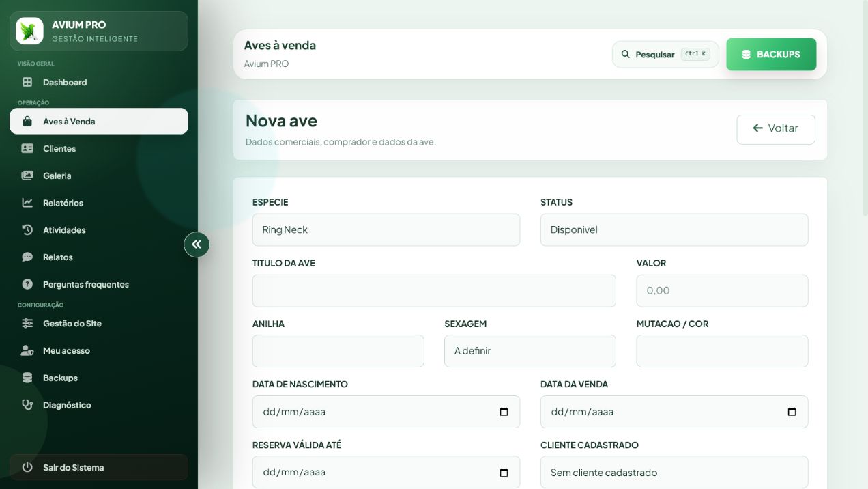This screenshot has height=489, width=868.
Task: Click the Ctrl K shortcut badge
Action: click(x=695, y=54)
